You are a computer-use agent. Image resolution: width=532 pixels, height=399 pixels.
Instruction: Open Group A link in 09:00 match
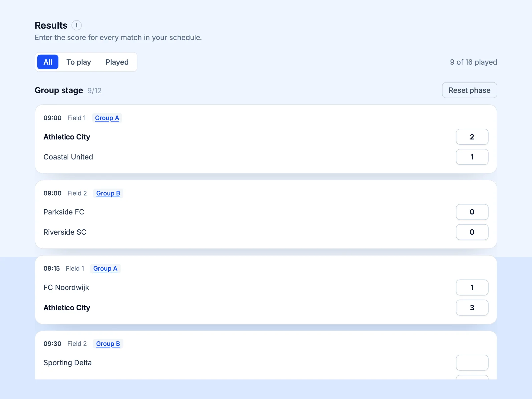(x=107, y=118)
